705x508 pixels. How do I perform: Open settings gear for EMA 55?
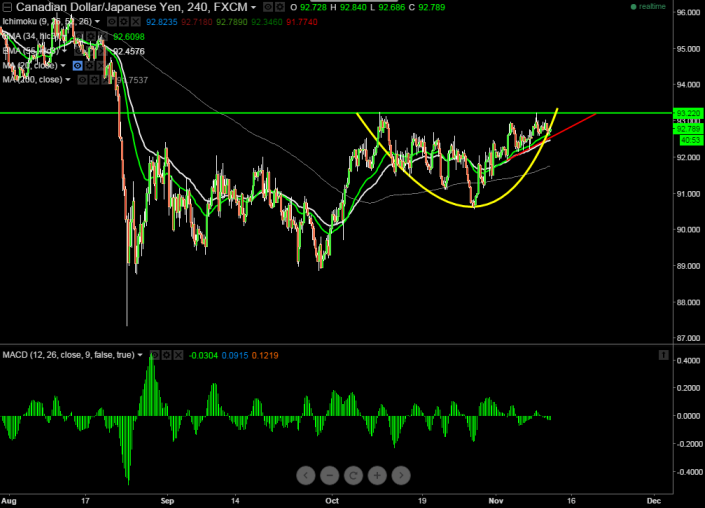90,51
